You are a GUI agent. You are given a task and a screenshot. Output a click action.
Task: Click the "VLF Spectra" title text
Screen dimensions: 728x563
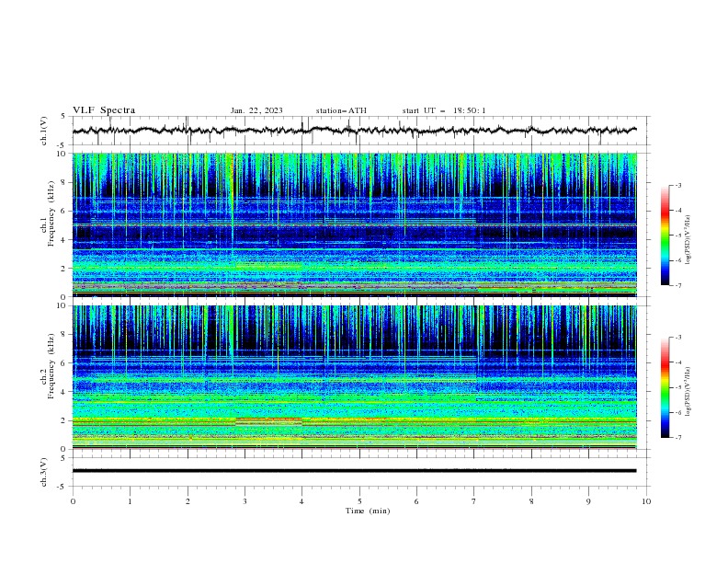pyautogui.click(x=104, y=110)
